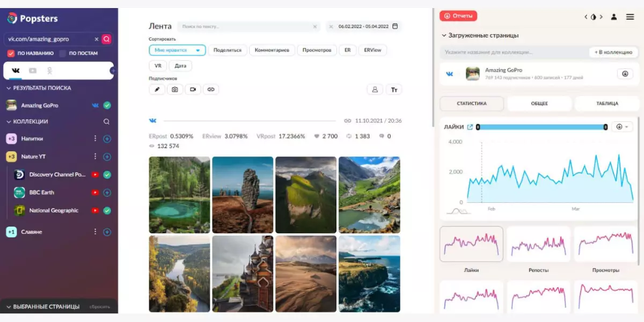Switch to the ТАБЛИЦА tab
This screenshot has width=644, height=322.
tap(607, 104)
